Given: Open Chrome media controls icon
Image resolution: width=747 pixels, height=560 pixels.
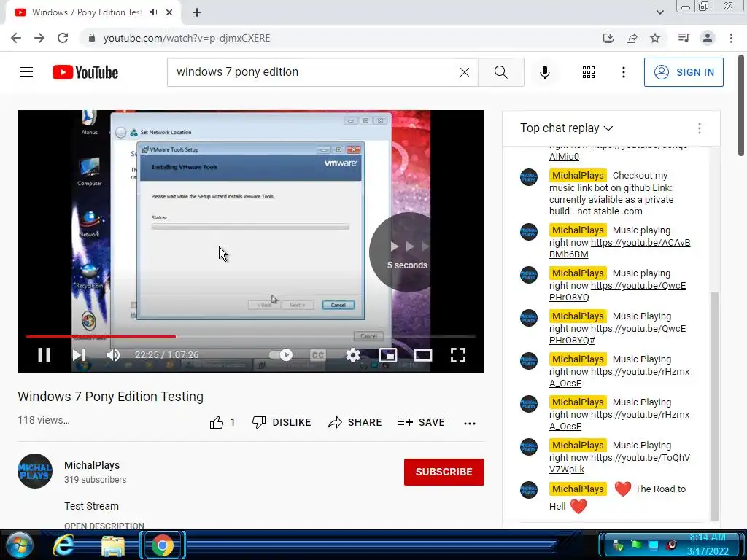Looking at the screenshot, I should coord(684,38).
